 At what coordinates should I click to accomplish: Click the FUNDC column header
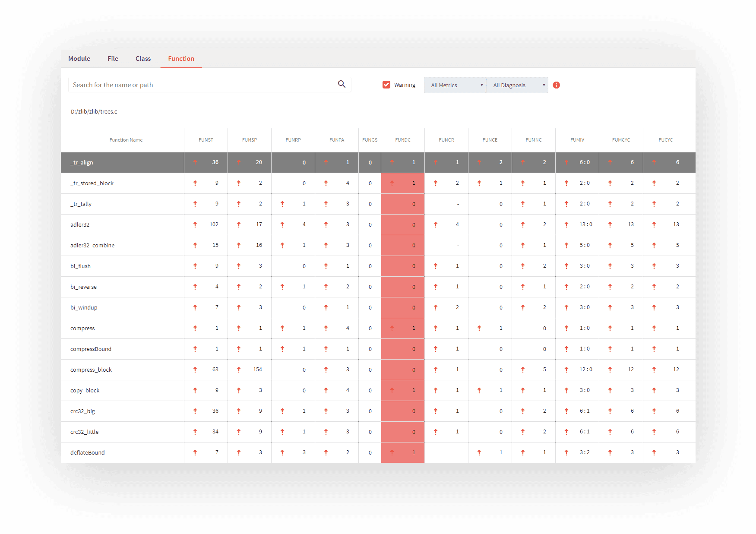403,140
